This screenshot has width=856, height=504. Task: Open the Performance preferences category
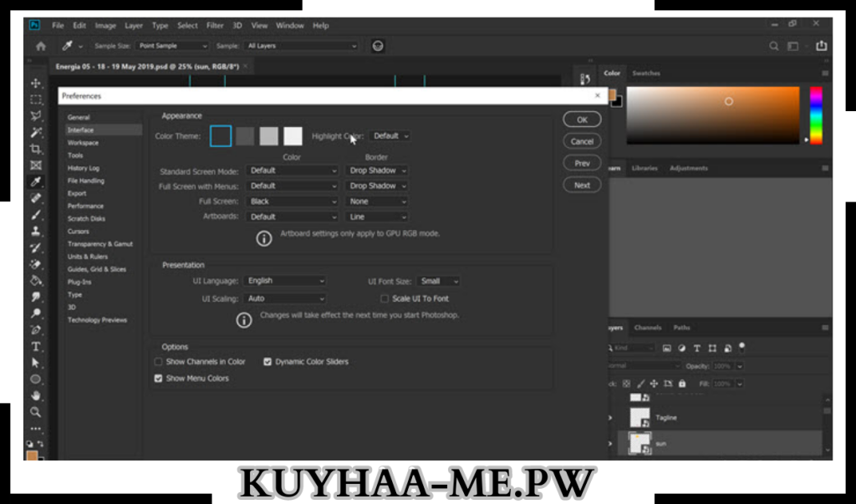(x=85, y=206)
